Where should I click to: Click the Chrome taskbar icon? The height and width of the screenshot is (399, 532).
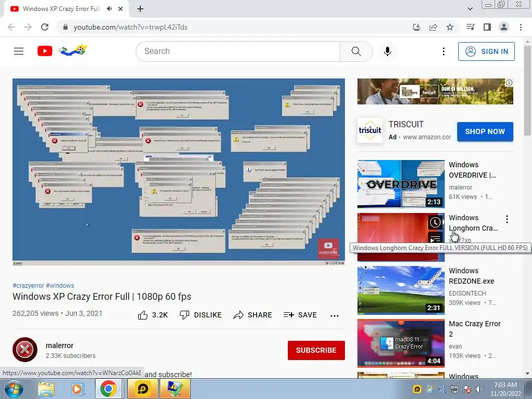(108, 389)
